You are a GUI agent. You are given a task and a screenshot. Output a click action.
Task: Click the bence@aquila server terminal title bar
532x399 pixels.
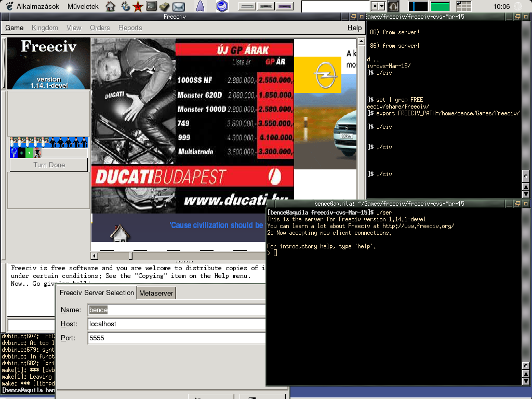coord(389,204)
